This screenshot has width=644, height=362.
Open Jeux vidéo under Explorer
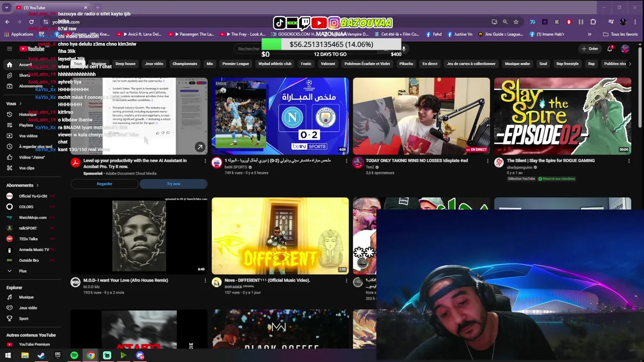tap(28, 308)
